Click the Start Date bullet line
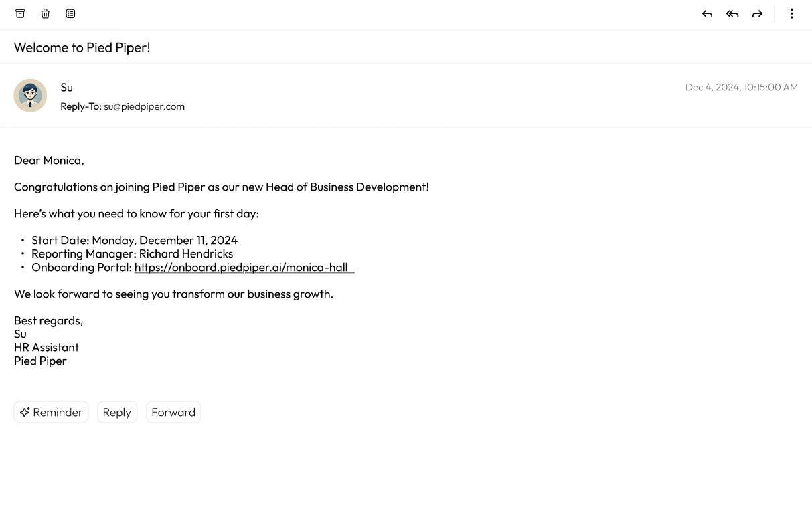The height and width of the screenshot is (515, 812). (x=135, y=240)
